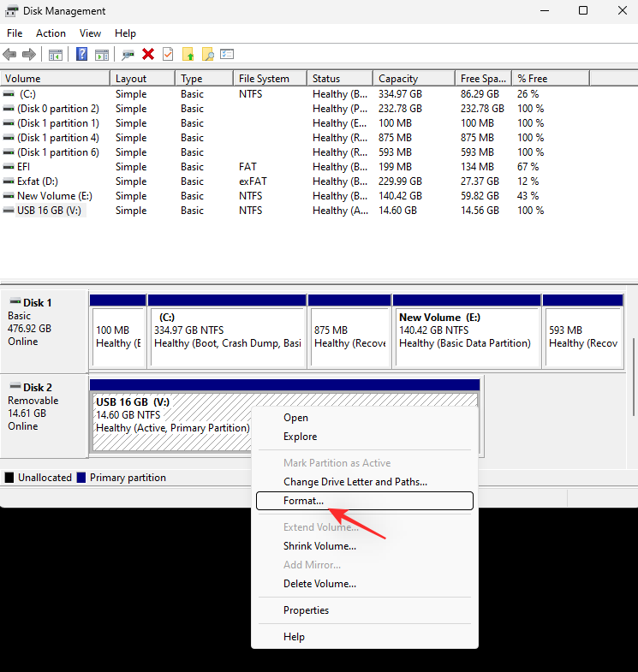Sort by the Layout column header
638x672 pixels.
tap(143, 79)
